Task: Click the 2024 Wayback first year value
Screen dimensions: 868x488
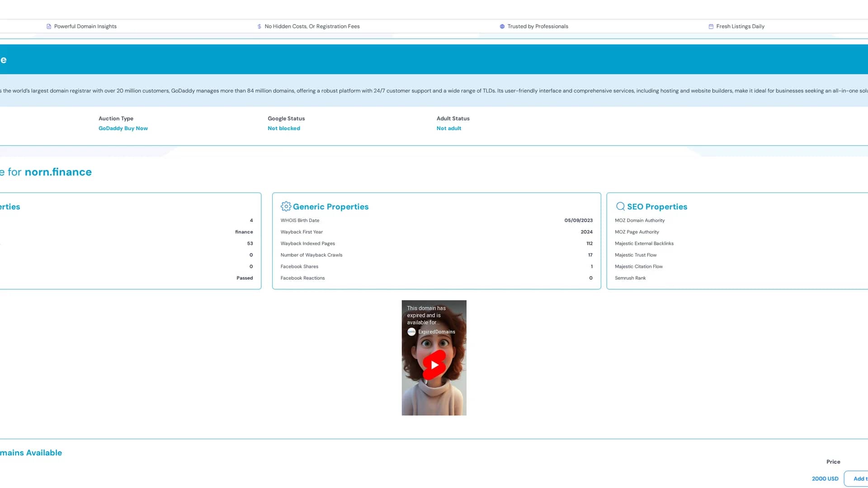Action: (586, 232)
